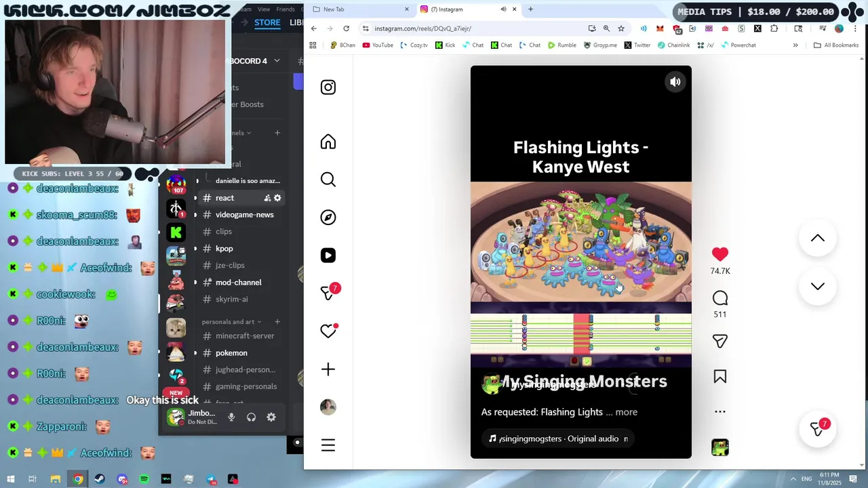Screen dimensions: 868x488
Task: Open Instagram search magnifier in sidebar
Action: pos(328,180)
